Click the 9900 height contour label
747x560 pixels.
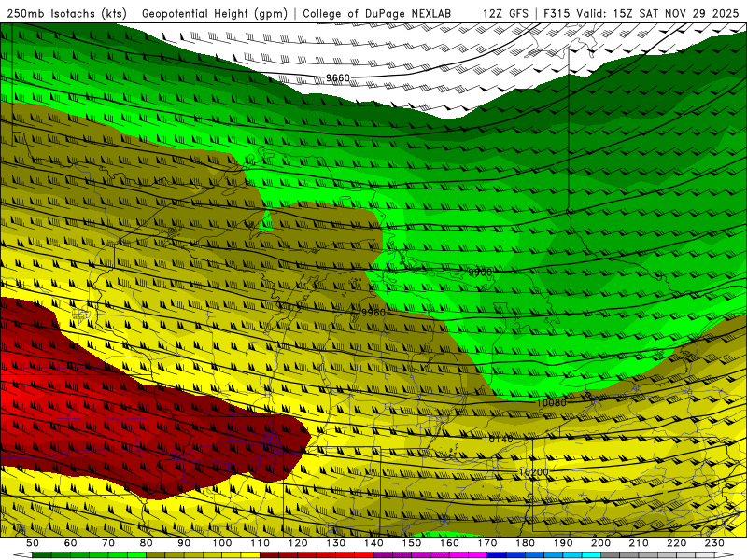[x=480, y=272]
